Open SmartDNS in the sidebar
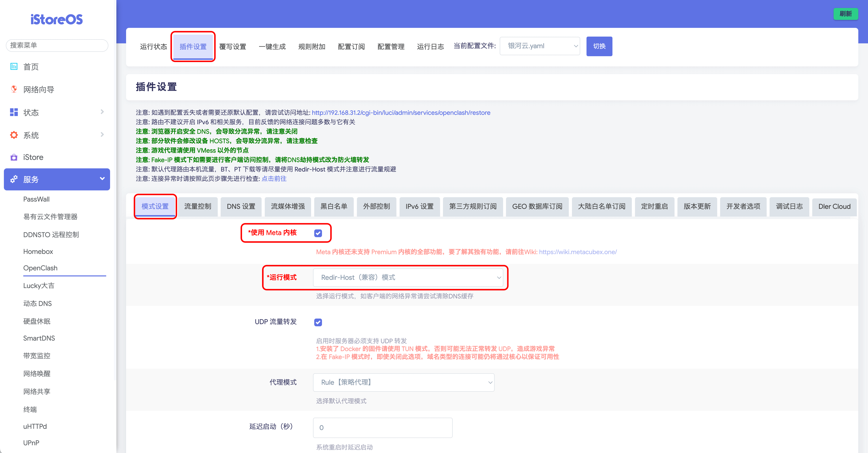The height and width of the screenshot is (453, 868). coord(39,338)
